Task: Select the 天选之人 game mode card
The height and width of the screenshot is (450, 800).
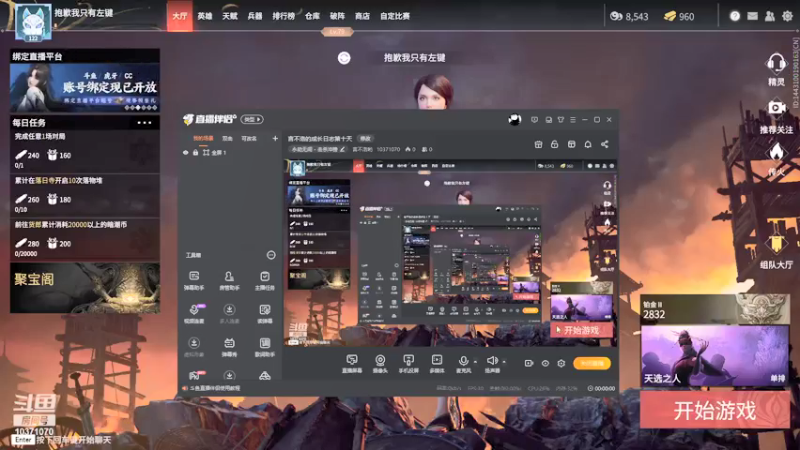Action: tap(715, 356)
